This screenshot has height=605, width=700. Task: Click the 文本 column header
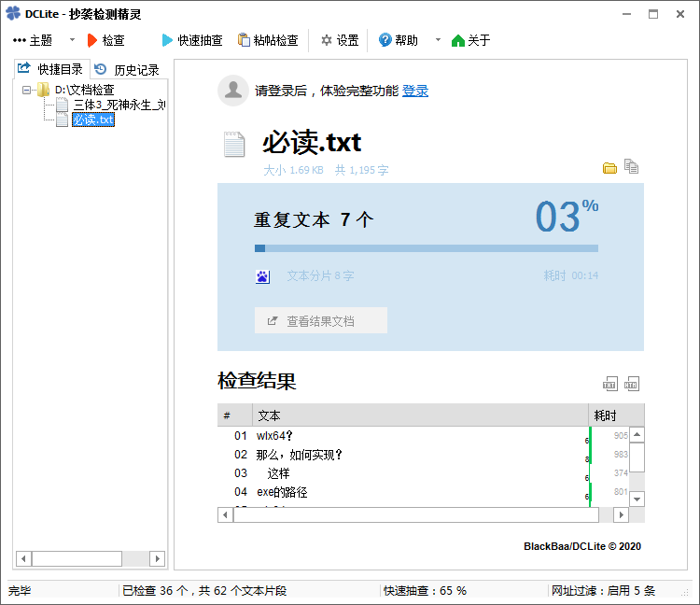(421, 415)
